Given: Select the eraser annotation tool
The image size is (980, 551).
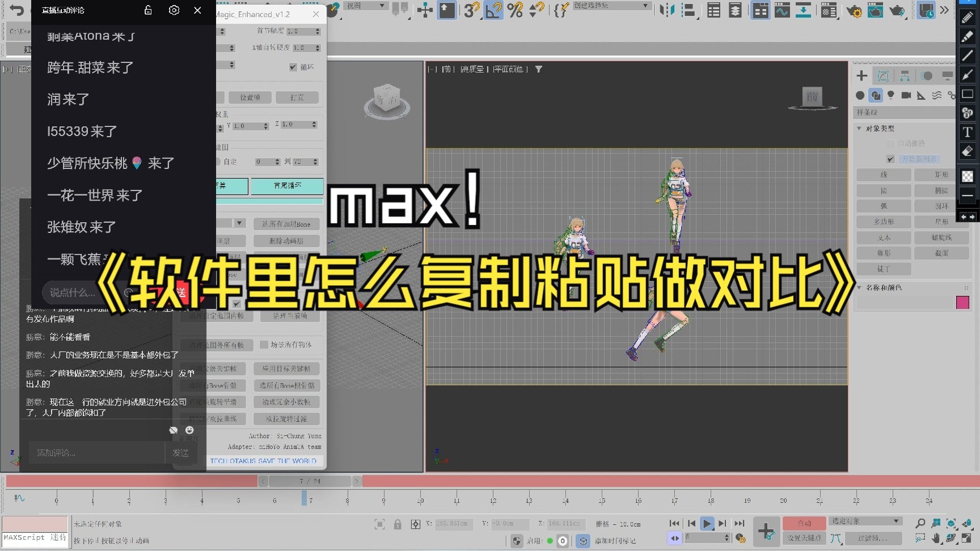Looking at the screenshot, I should click(968, 151).
